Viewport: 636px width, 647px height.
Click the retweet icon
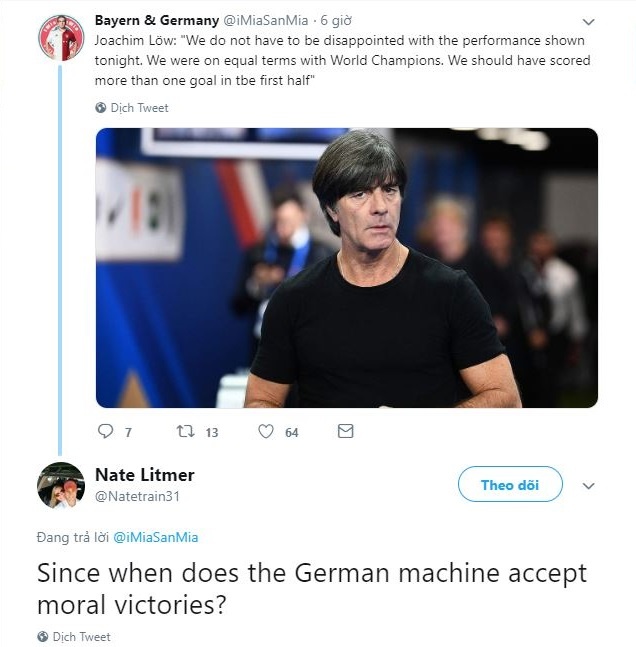pos(186,432)
